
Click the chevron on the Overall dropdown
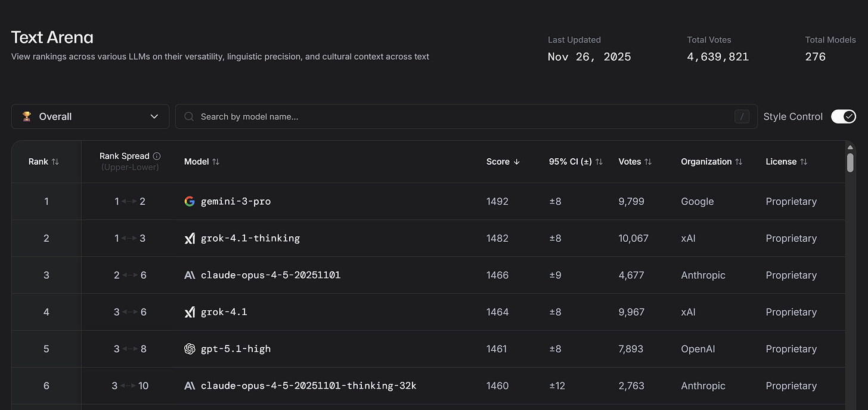pyautogui.click(x=154, y=116)
